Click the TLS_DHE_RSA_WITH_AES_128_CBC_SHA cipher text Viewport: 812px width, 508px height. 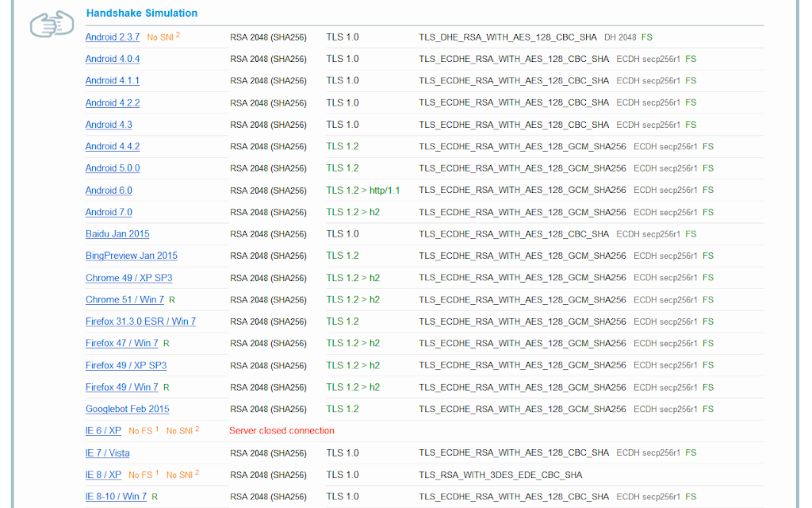[507, 37]
